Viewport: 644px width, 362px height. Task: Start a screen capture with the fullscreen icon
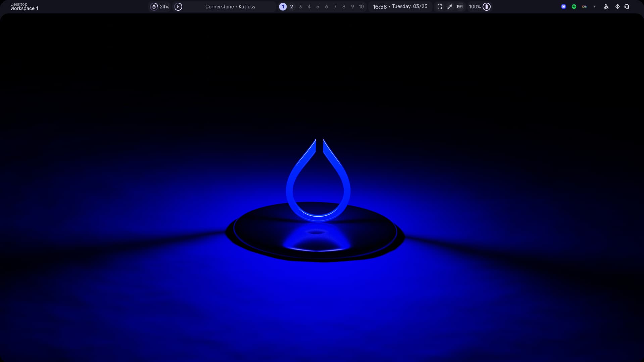click(440, 6)
